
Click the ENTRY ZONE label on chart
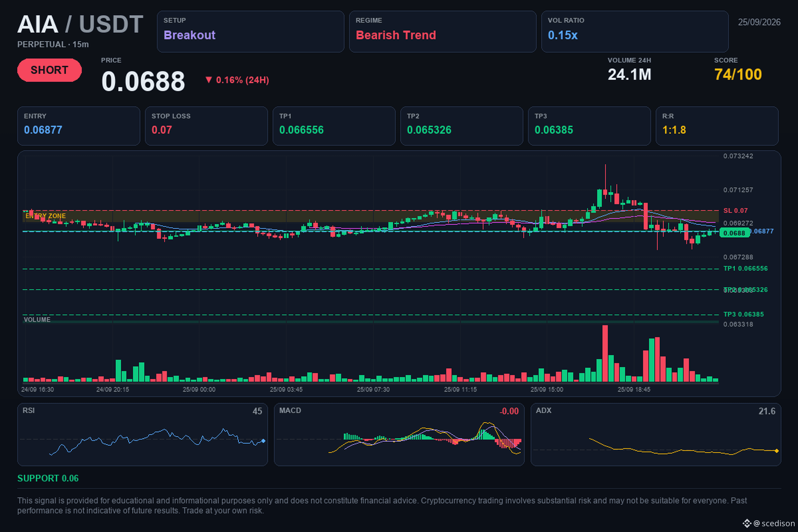46,216
